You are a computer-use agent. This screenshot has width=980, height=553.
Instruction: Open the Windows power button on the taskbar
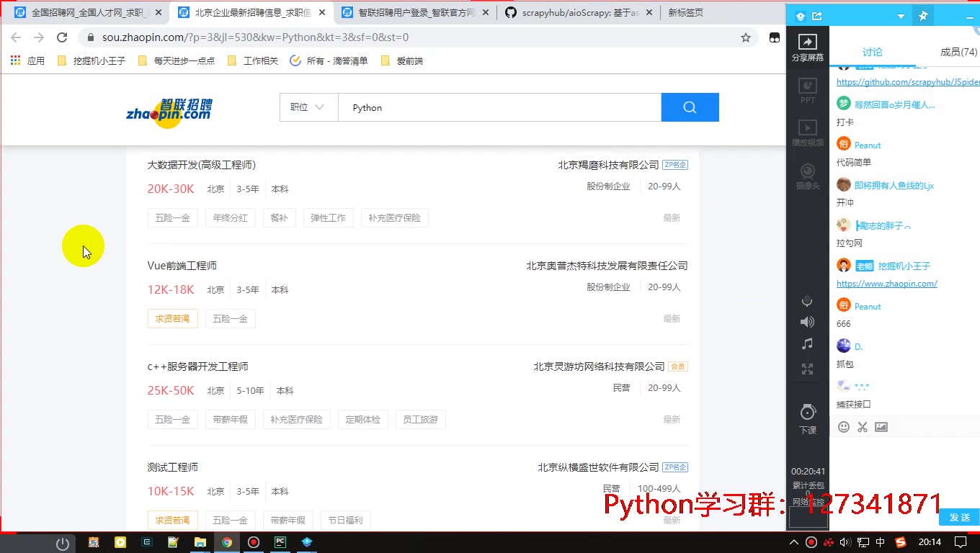click(63, 542)
